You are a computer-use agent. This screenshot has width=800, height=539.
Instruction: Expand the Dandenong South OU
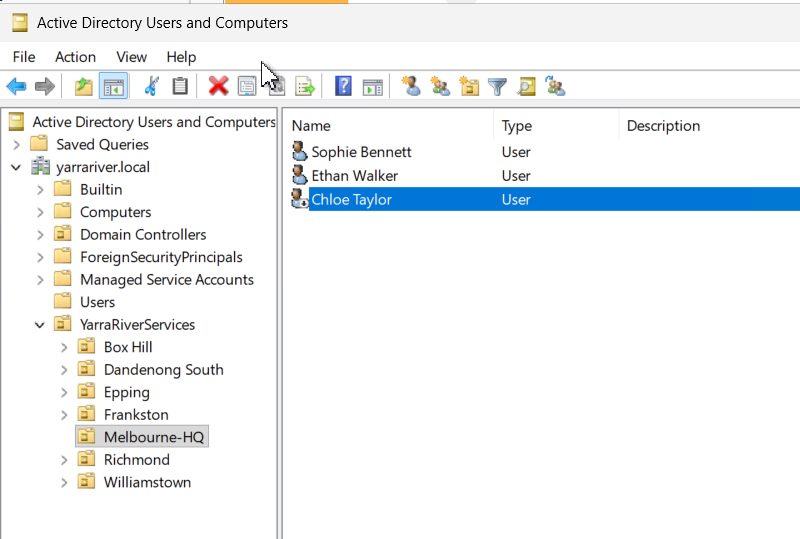click(x=64, y=370)
